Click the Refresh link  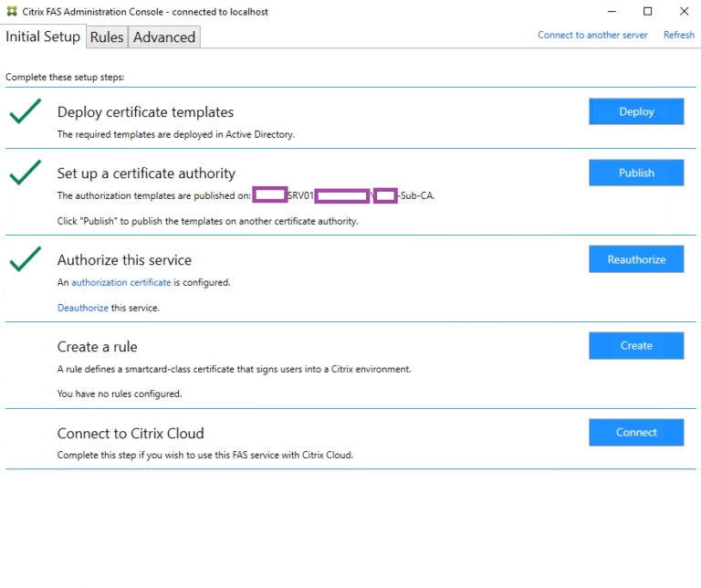[679, 35]
